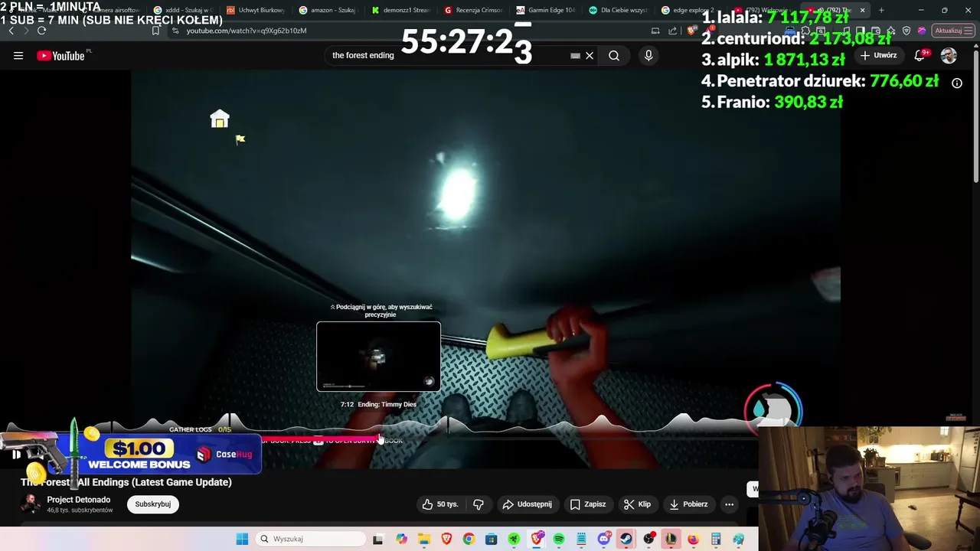Open YouTube notifications bell
Viewport: 980px width, 551px height.
pos(920,56)
